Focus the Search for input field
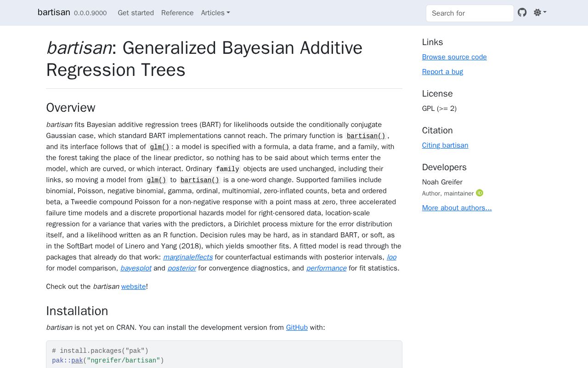The image size is (588, 368). pyautogui.click(x=469, y=13)
